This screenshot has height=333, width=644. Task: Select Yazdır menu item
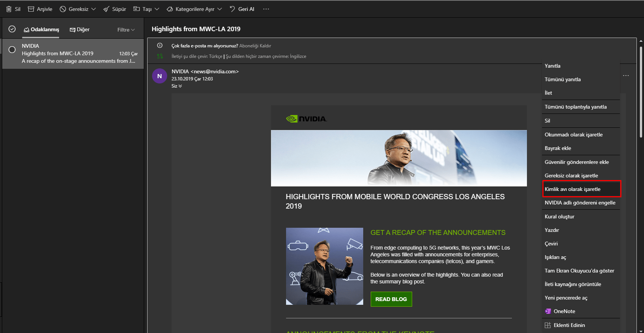[581, 230]
